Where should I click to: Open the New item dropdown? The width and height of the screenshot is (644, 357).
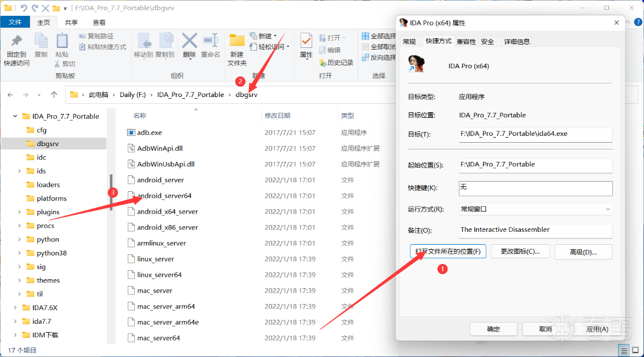263,36
